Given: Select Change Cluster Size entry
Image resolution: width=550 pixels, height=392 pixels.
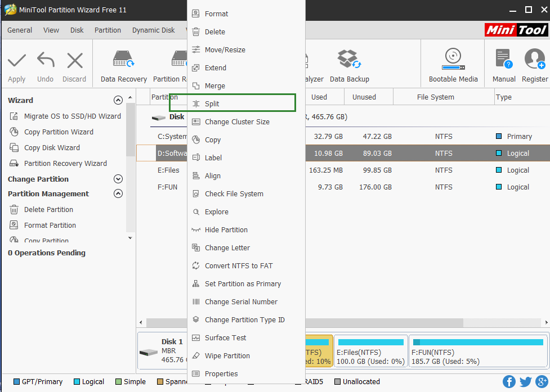Looking at the screenshot, I should click(x=246, y=121).
